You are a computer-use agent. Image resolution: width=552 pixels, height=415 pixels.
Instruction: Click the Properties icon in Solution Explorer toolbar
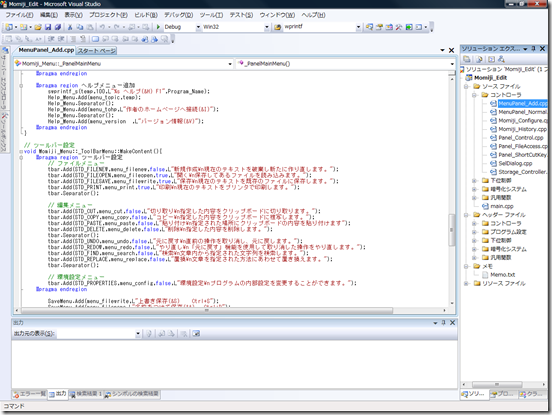tap(467, 59)
